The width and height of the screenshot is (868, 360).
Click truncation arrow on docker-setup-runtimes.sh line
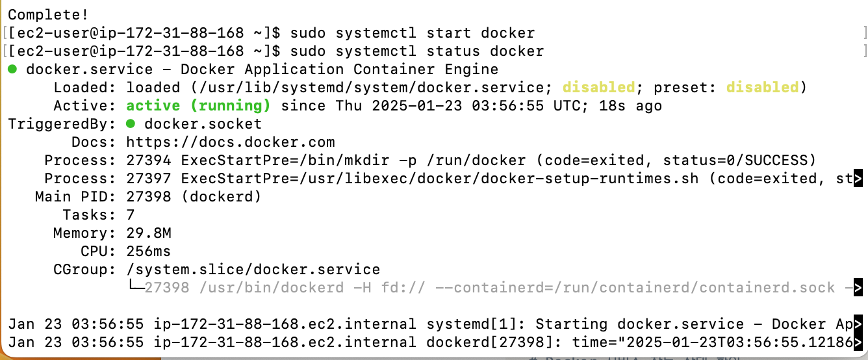click(x=858, y=179)
